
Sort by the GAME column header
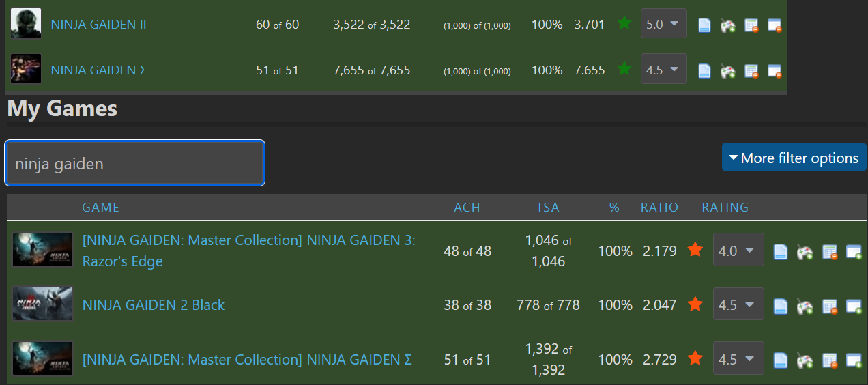[101, 208]
